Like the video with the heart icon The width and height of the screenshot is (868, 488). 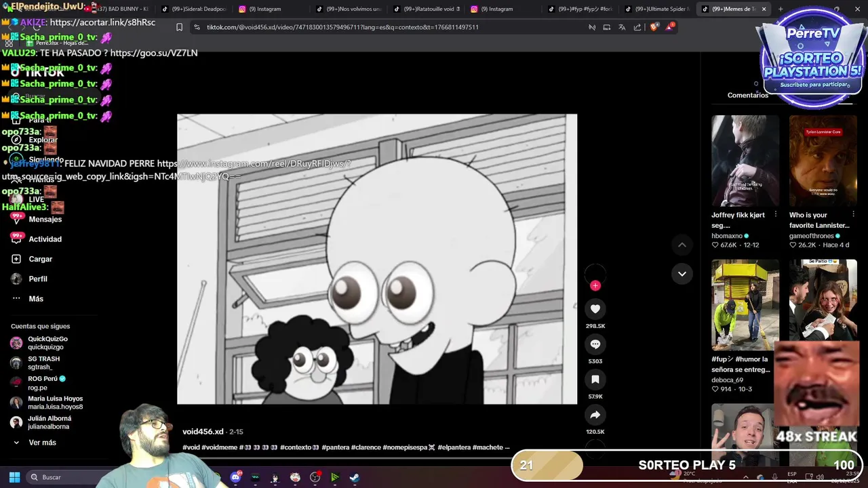click(595, 309)
